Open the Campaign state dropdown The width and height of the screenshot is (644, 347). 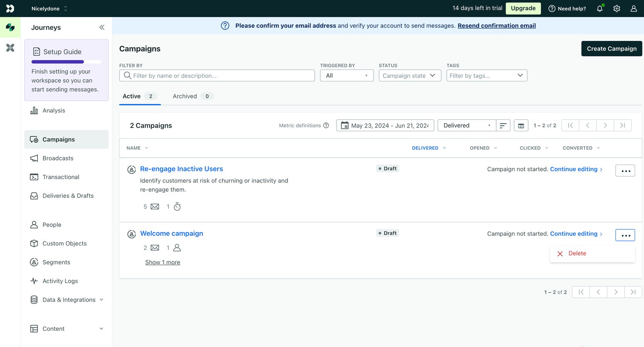point(410,75)
